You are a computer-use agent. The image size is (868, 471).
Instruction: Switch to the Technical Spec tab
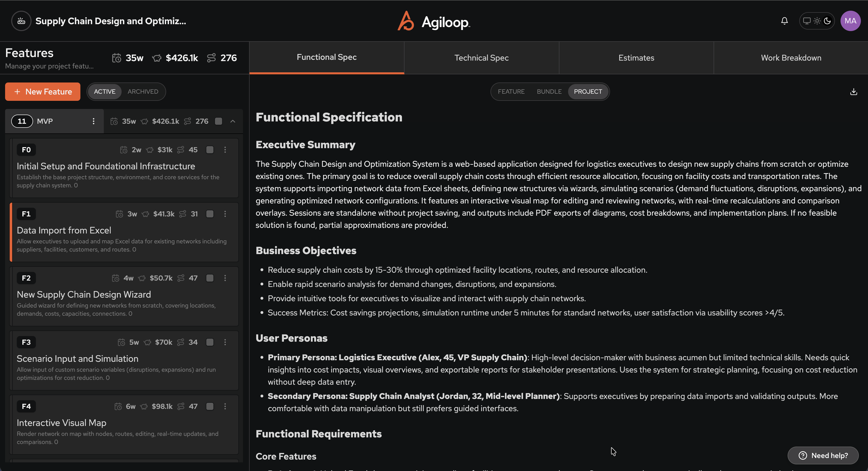(481, 58)
